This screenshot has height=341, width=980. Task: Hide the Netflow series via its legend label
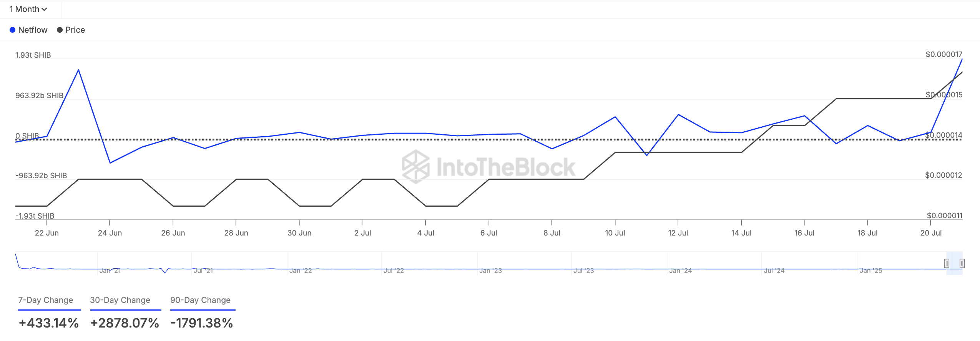[x=33, y=30]
